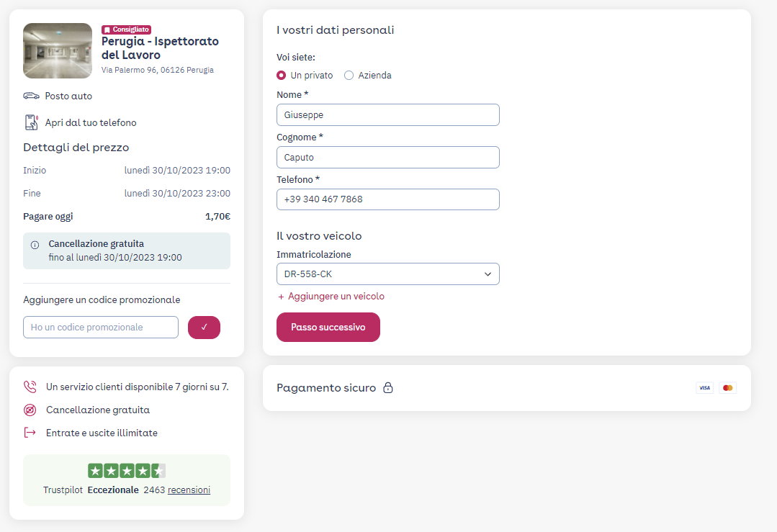Screen dimensions: 777x532
Task: Click the Telefono input field
Action: coord(388,199)
